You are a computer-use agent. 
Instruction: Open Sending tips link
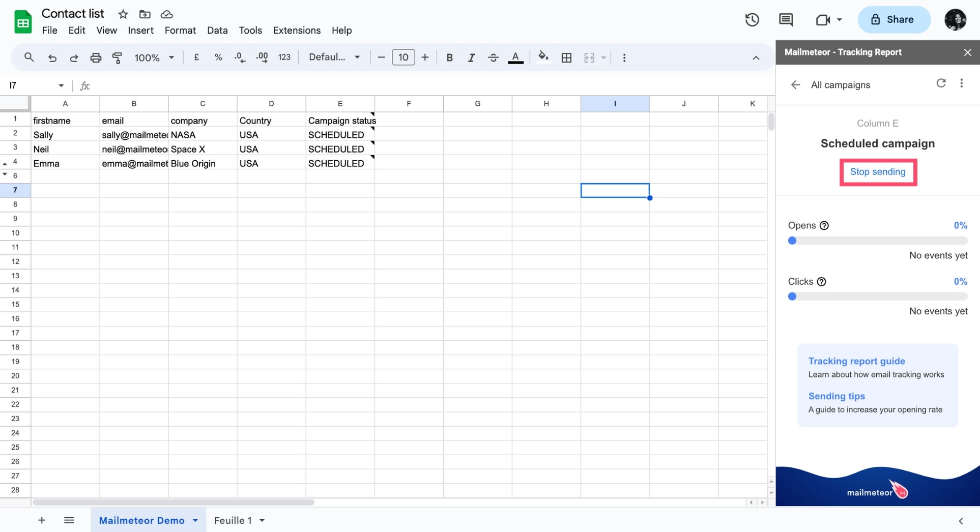point(837,396)
